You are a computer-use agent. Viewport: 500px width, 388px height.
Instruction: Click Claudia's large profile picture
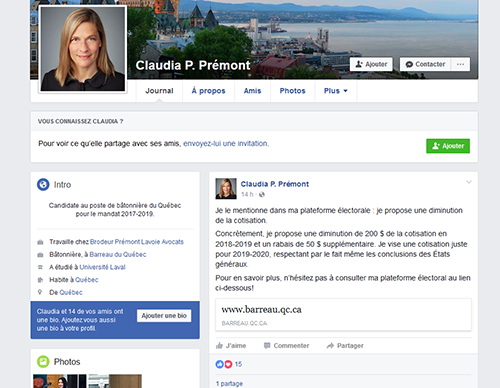(83, 49)
